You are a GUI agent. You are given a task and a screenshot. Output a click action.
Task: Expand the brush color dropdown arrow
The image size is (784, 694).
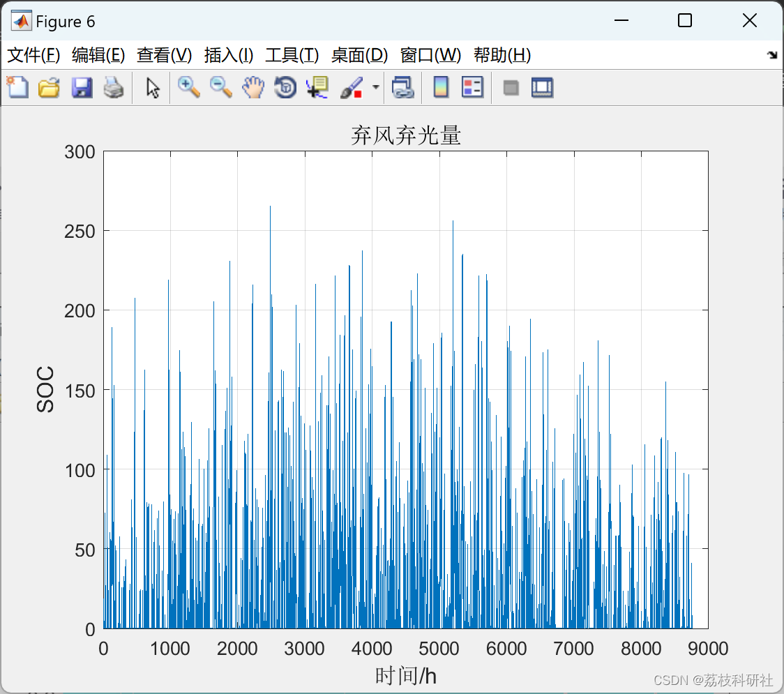coord(375,87)
